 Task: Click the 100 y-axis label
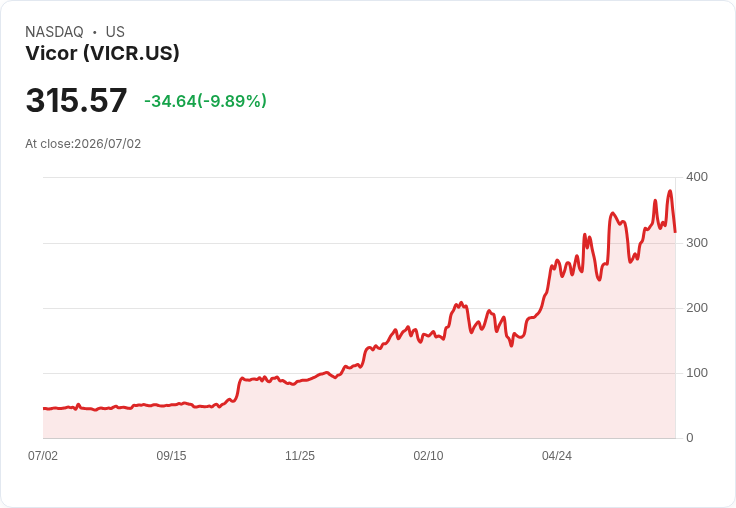[697, 373]
